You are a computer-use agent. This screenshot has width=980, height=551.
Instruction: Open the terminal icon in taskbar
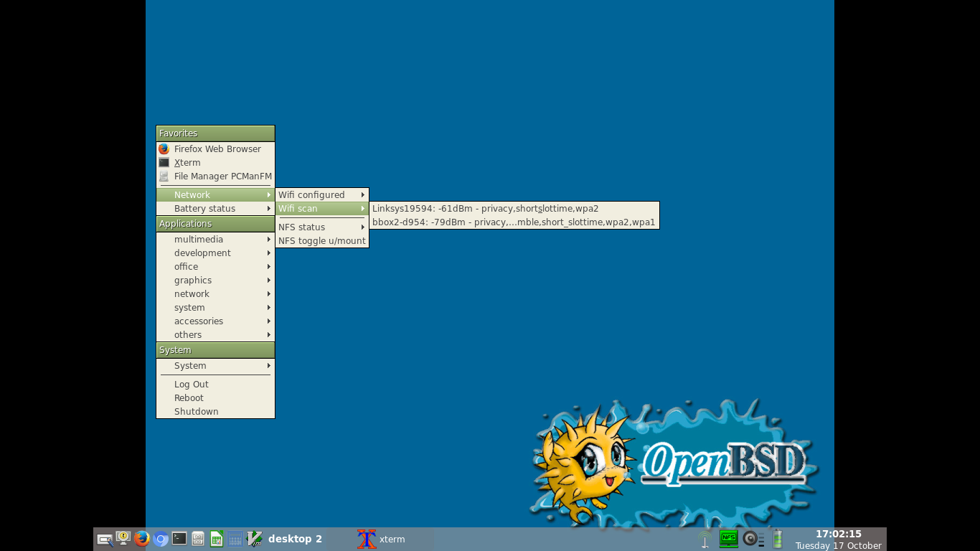(x=179, y=539)
